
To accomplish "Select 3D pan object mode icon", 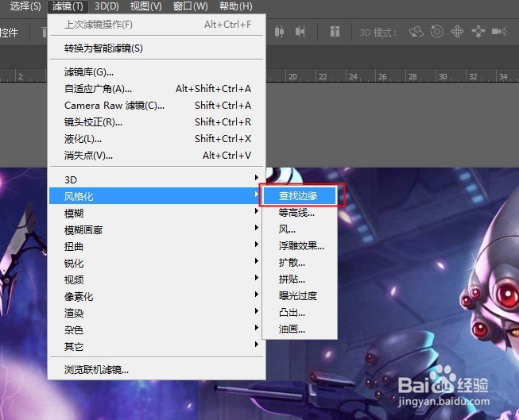I will [458, 32].
